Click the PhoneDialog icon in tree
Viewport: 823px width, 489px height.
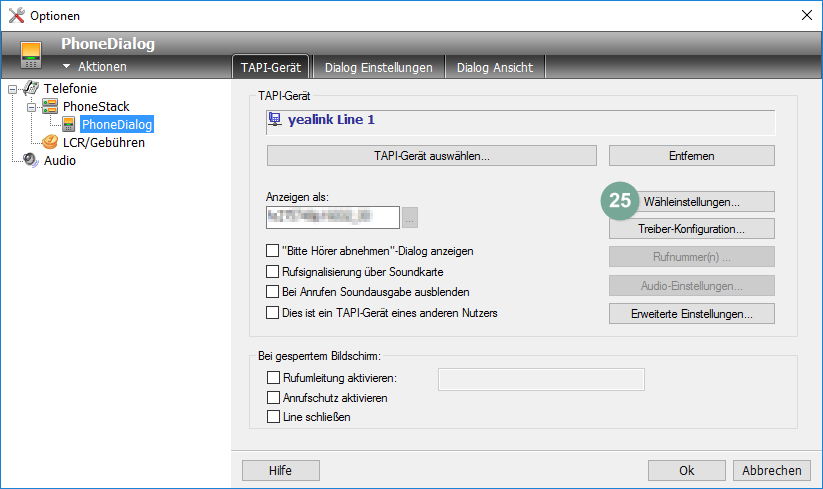[69, 125]
